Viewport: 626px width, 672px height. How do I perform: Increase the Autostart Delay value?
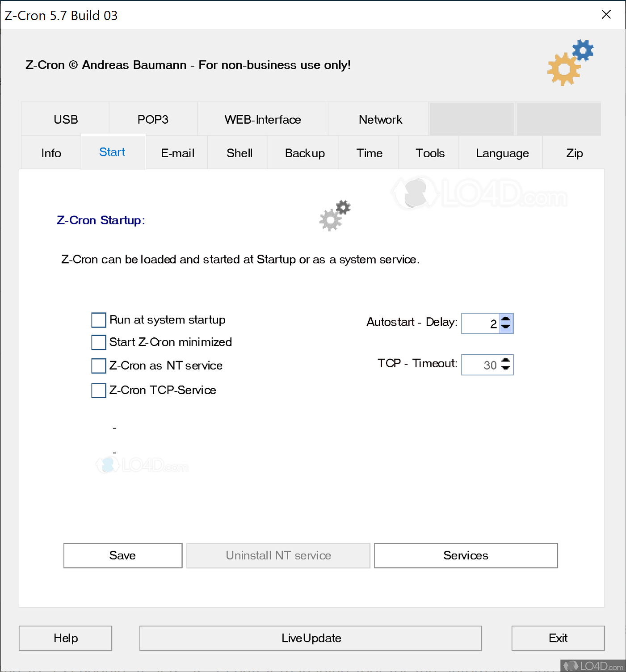coord(505,319)
